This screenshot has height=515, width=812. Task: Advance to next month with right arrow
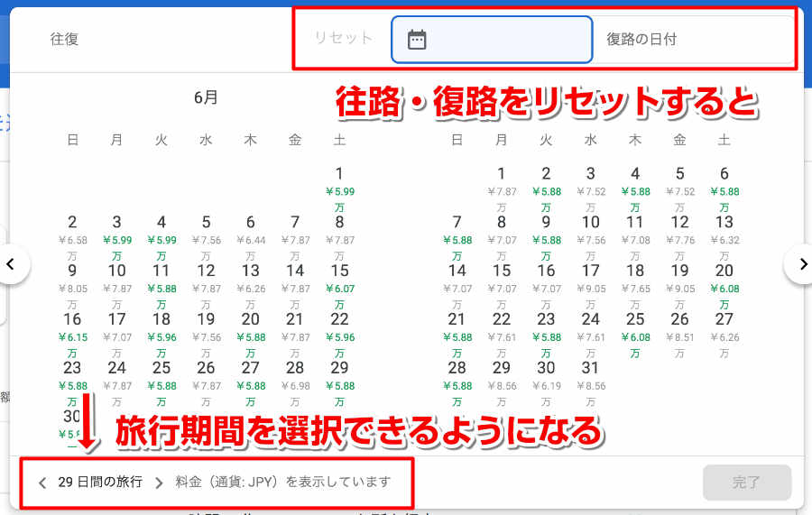(x=802, y=264)
